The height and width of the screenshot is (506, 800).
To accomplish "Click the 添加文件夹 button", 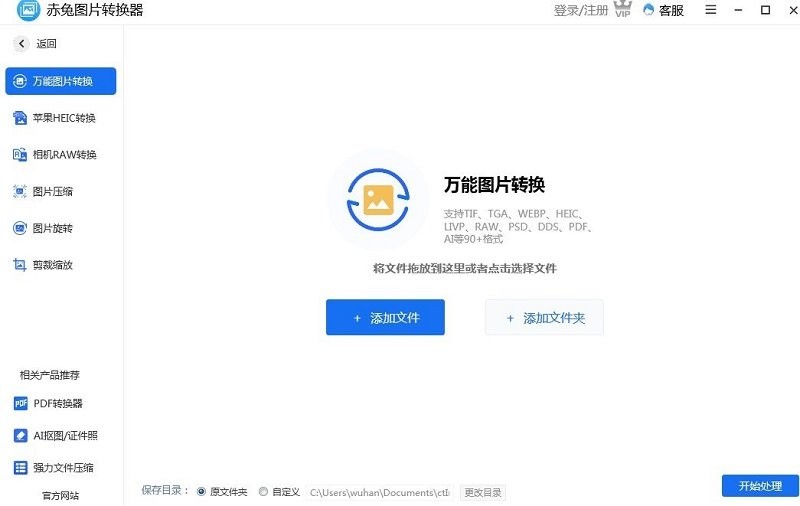I will click(544, 317).
